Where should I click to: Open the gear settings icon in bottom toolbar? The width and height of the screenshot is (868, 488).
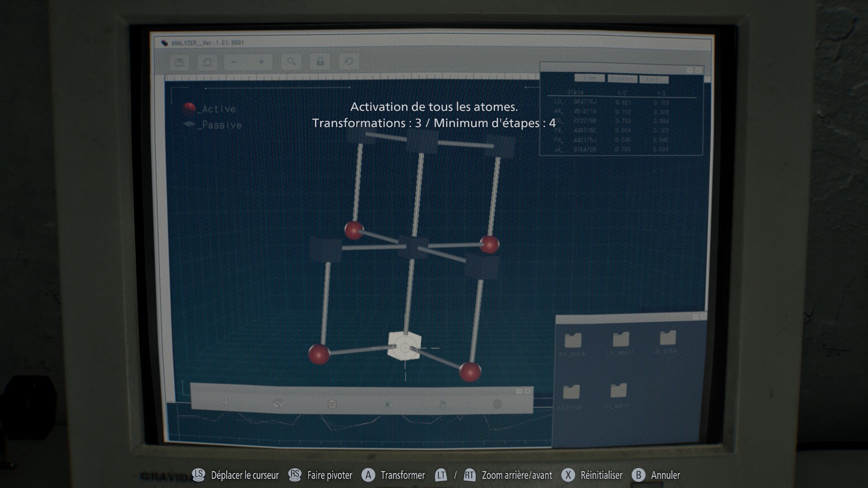(497, 404)
